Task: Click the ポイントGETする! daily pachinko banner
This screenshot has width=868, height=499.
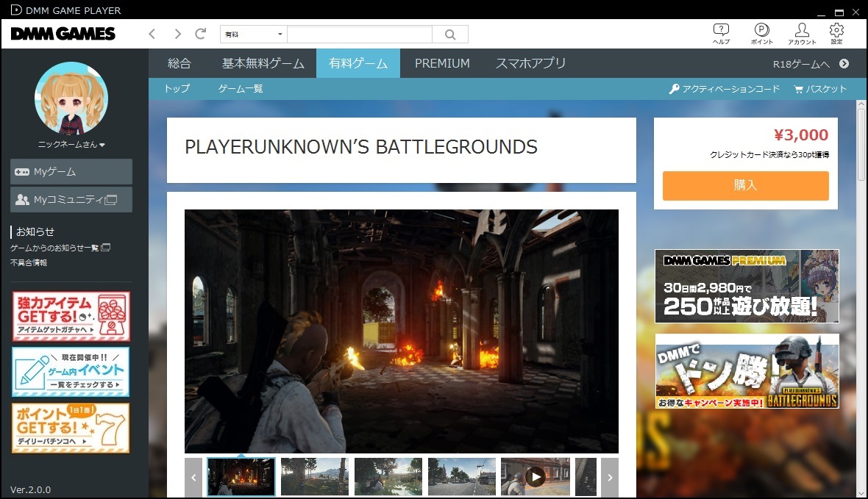Action: [71, 428]
